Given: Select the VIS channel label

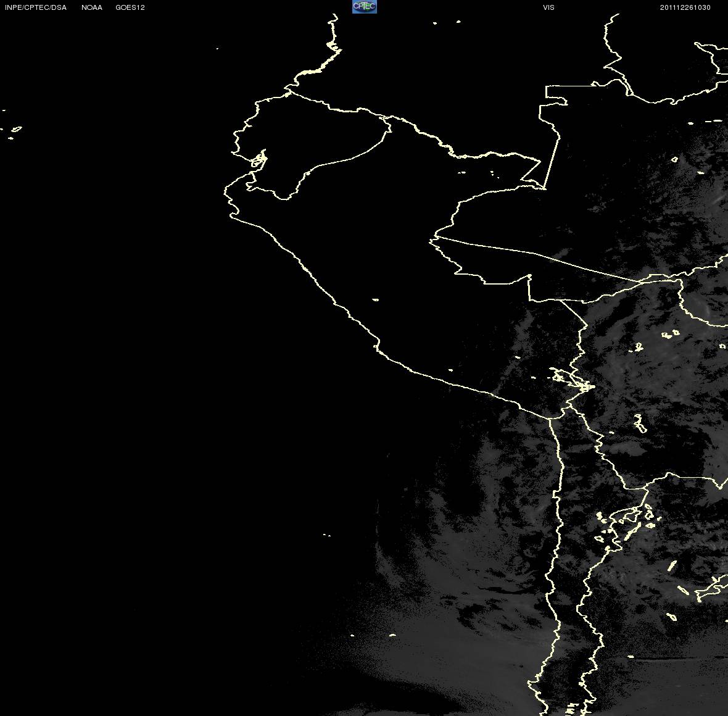Looking at the screenshot, I should click(549, 7).
